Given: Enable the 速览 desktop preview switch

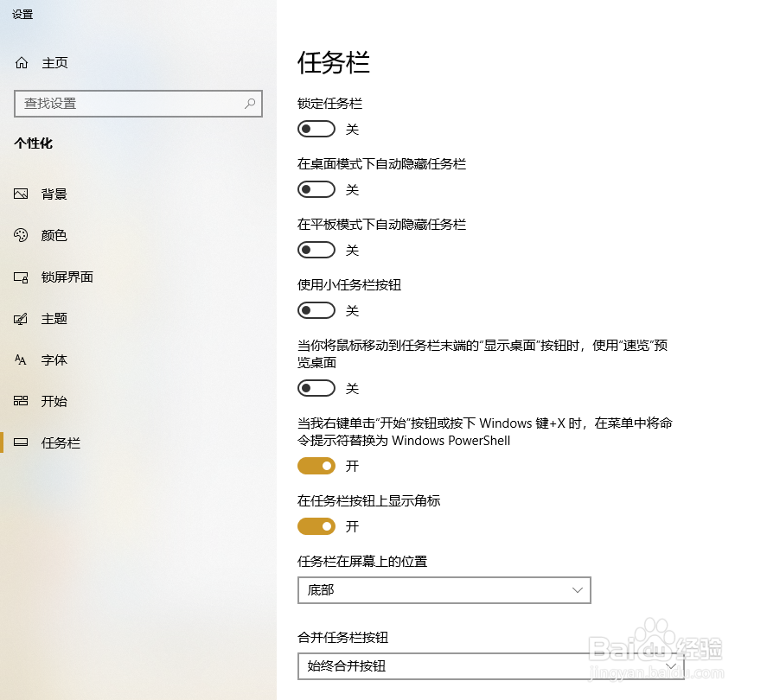Looking at the screenshot, I should click(316, 388).
